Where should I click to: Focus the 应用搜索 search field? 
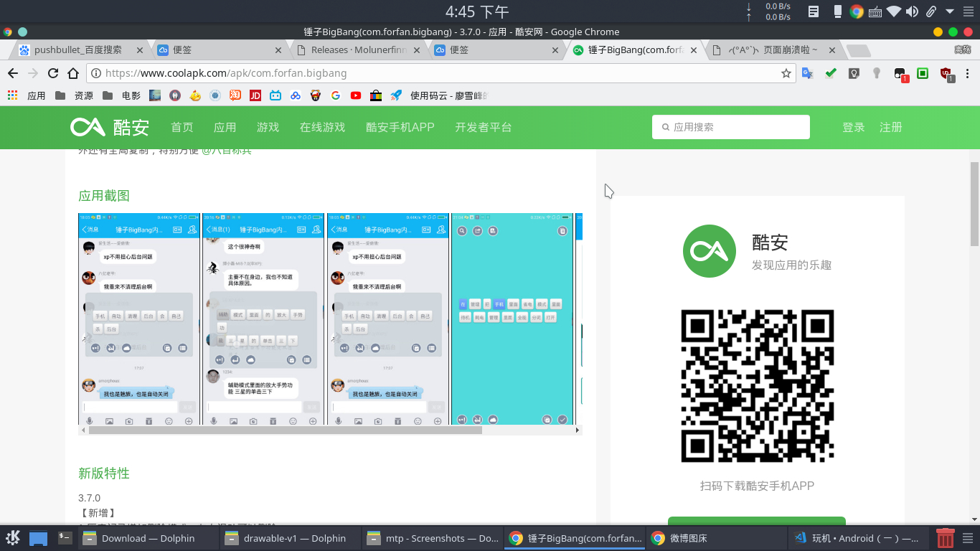click(x=731, y=127)
